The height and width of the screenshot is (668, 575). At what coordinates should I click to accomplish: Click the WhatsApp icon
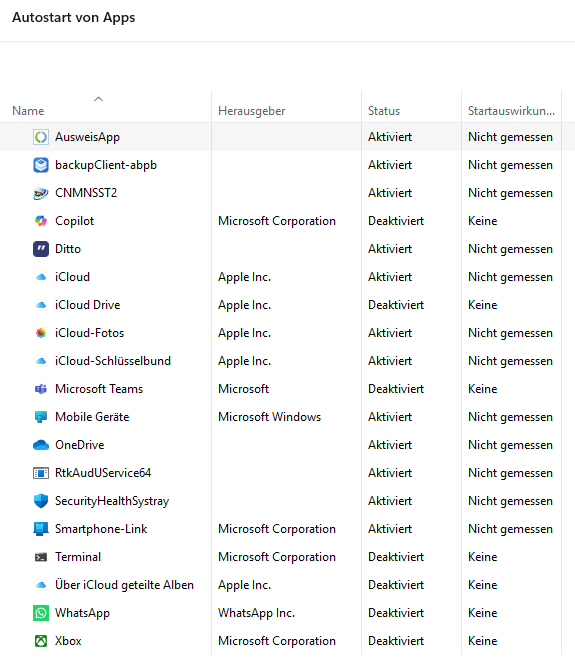[x=41, y=613]
